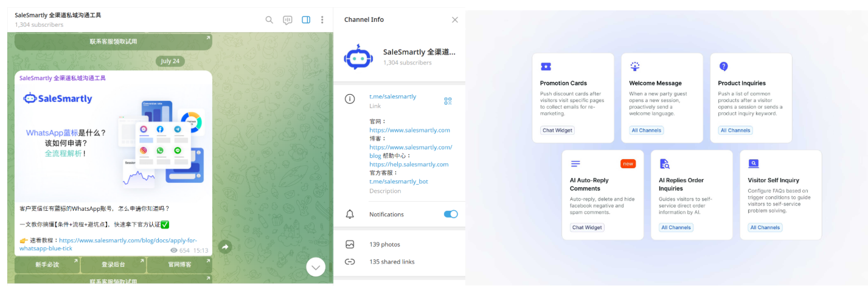Toggle the Notifications switch off
This screenshot has height=294, width=868.
pos(451,214)
